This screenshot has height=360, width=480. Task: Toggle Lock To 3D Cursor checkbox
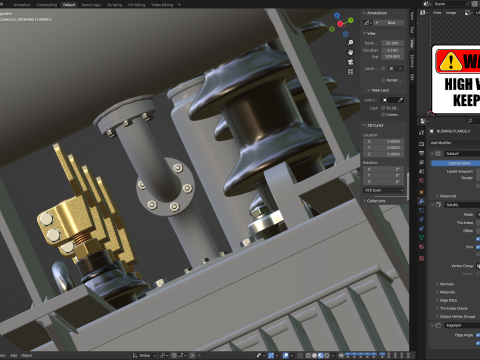pos(383,108)
